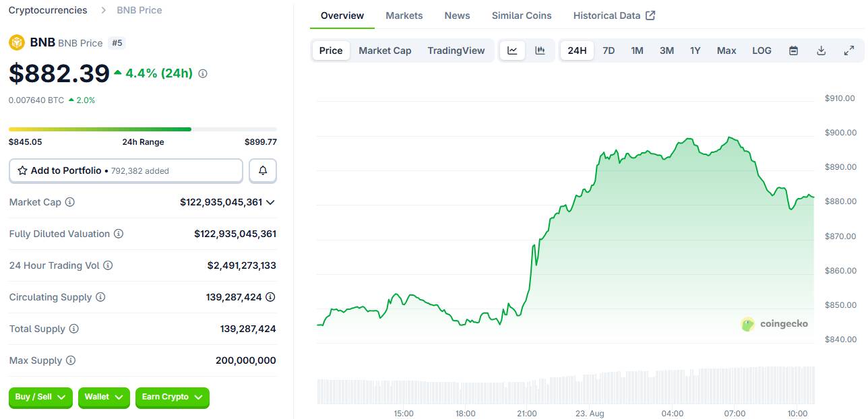This screenshot has height=419, width=868.
Task: Click the 21:00 time axis label
Action: 527,414
